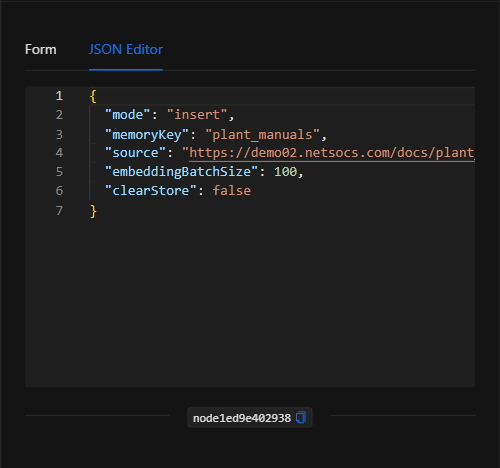This screenshot has width=500, height=468.
Task: Click the "source" key
Action: (135, 153)
